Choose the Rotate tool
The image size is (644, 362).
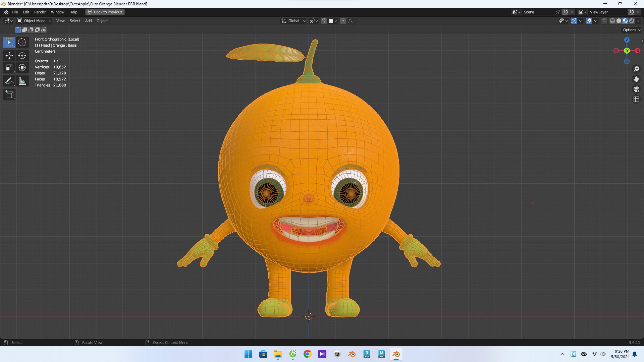click(x=22, y=56)
